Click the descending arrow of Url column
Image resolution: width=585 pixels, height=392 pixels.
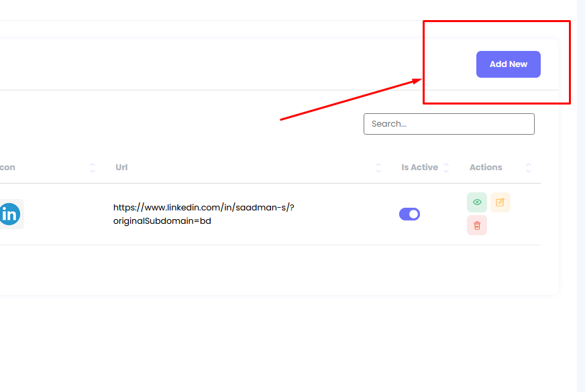pyautogui.click(x=378, y=170)
